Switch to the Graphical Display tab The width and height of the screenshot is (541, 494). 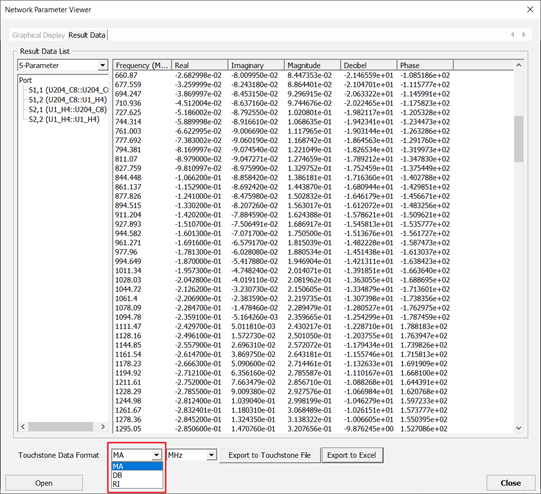click(38, 35)
